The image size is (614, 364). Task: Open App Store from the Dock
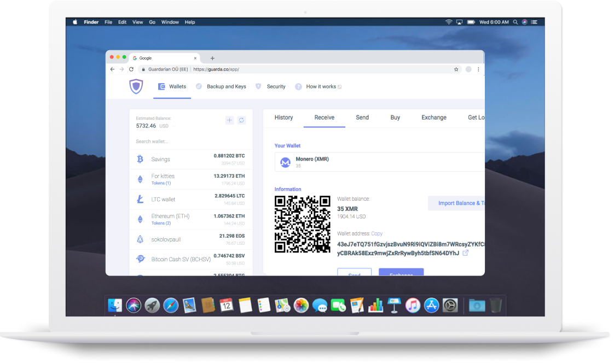point(431,305)
